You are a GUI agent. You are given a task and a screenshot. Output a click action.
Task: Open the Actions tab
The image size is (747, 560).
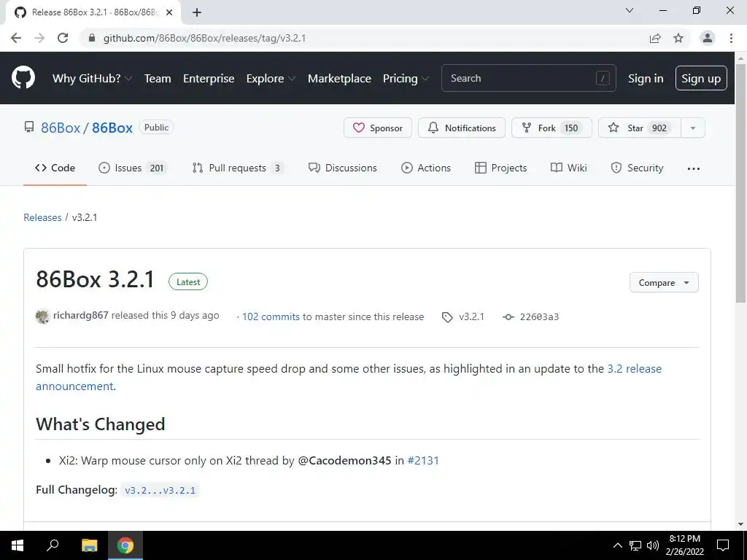coord(426,168)
